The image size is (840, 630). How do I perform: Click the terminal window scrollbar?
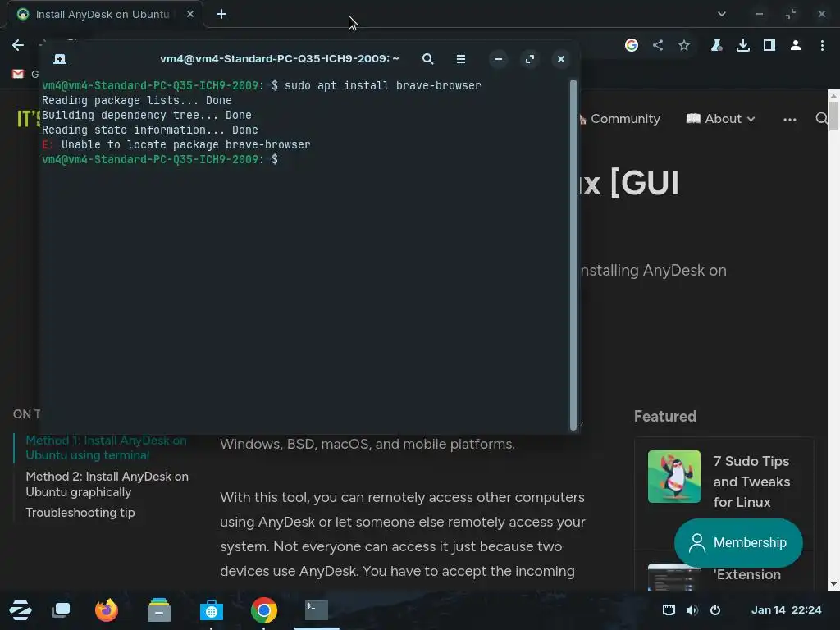[x=573, y=255]
